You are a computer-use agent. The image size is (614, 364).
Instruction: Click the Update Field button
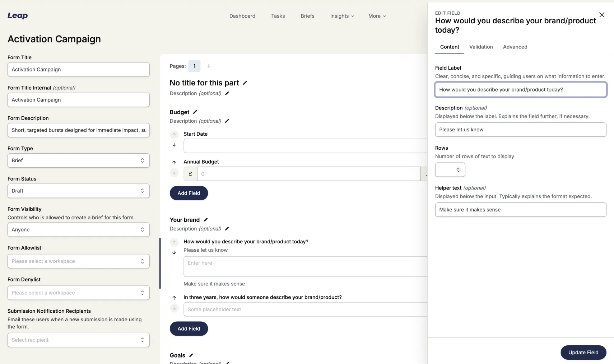pyautogui.click(x=583, y=353)
